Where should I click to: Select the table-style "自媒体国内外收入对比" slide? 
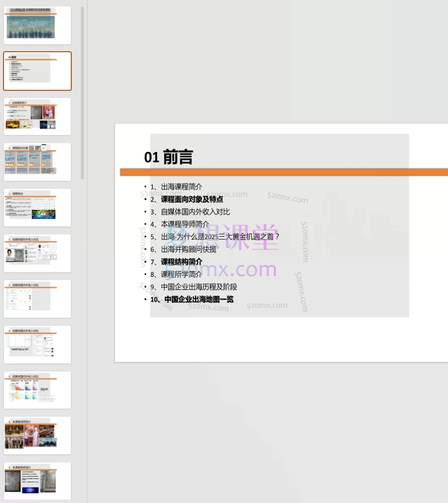[37, 344]
